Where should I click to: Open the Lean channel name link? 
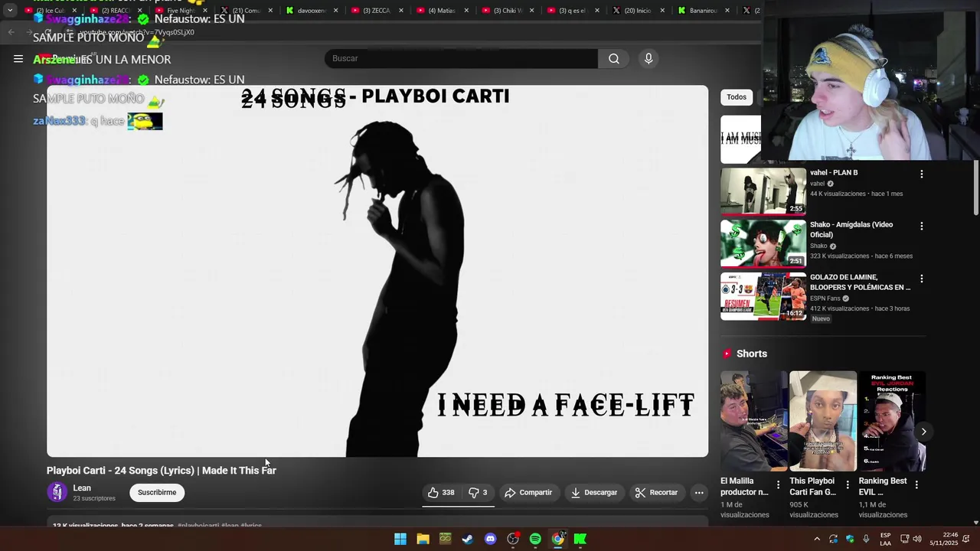tap(82, 488)
